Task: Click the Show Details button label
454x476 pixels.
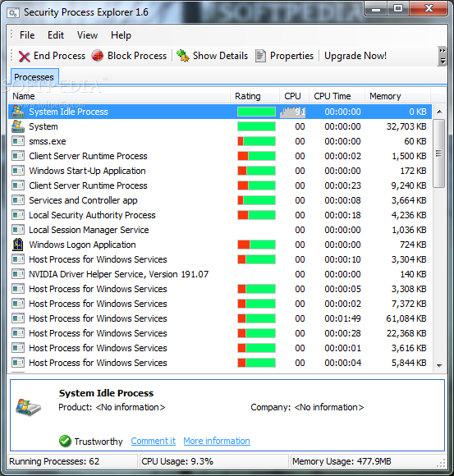Action: tap(220, 56)
